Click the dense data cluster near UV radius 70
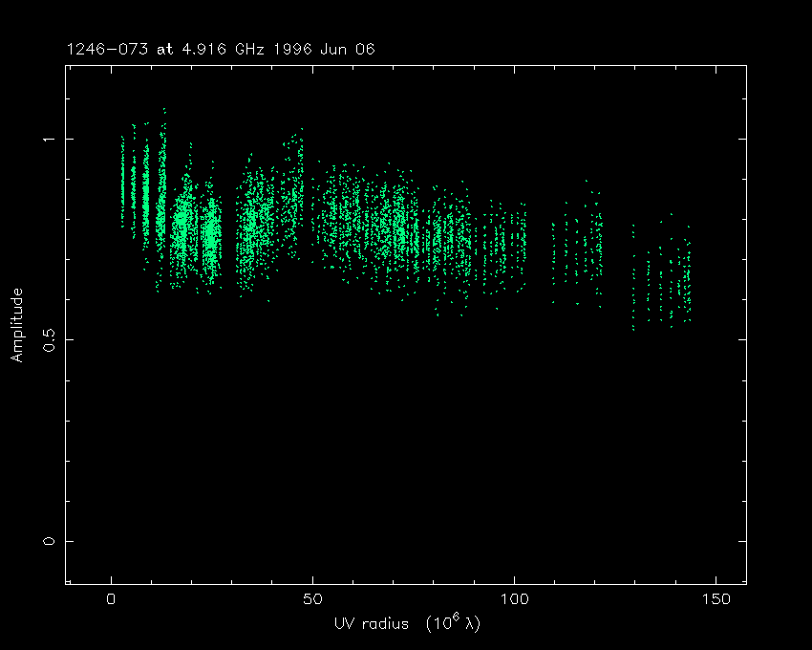This screenshot has width=812, height=650. pos(392,220)
